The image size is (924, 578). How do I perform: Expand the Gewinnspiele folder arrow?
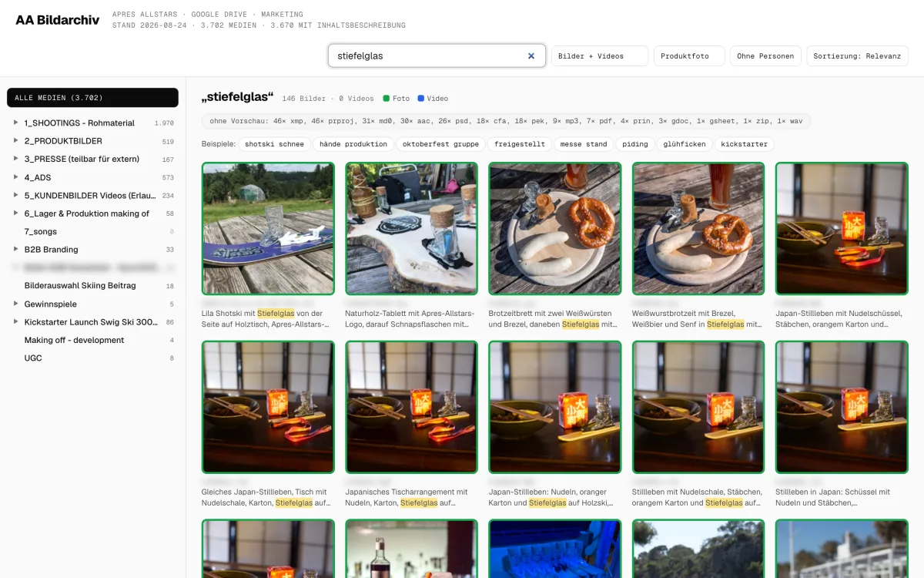16,304
